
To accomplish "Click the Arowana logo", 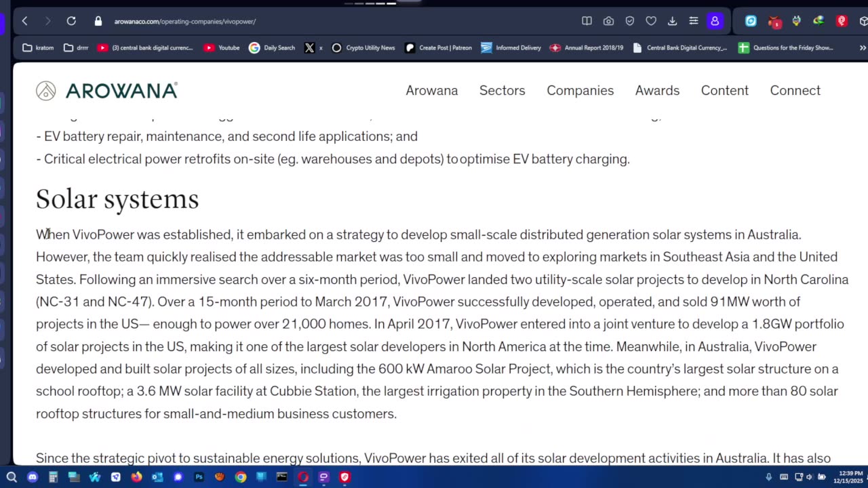I will 106,90.
